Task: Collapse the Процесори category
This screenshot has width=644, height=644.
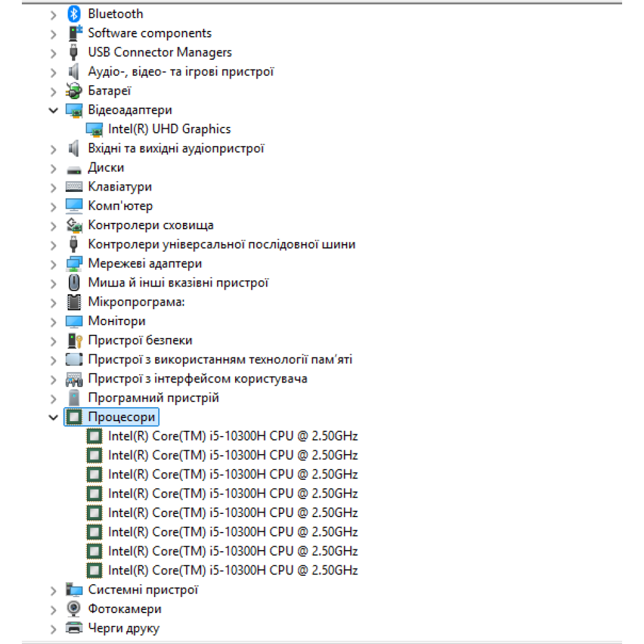Action: 53,417
